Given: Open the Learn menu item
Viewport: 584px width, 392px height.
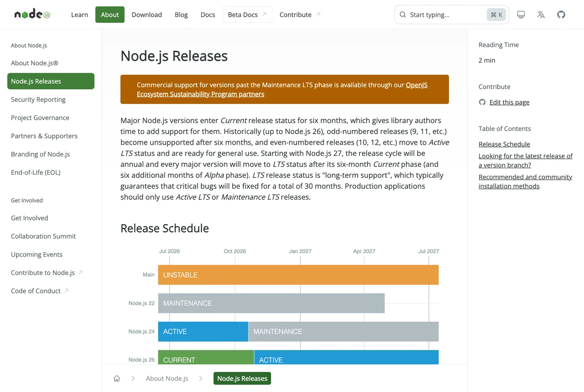Looking at the screenshot, I should tap(80, 15).
